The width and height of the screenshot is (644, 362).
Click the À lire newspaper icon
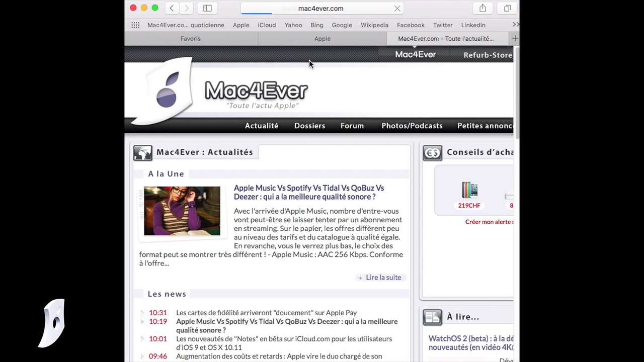[432, 317]
